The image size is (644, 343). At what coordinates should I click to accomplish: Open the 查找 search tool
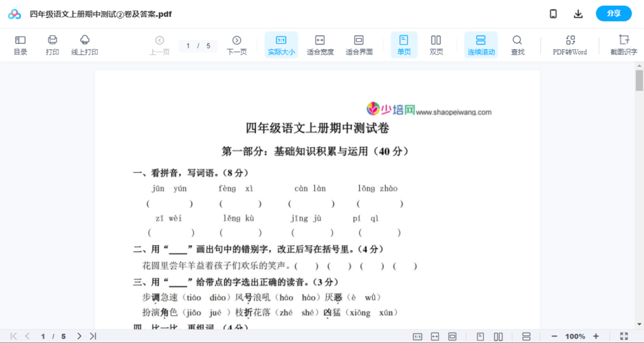click(x=518, y=45)
